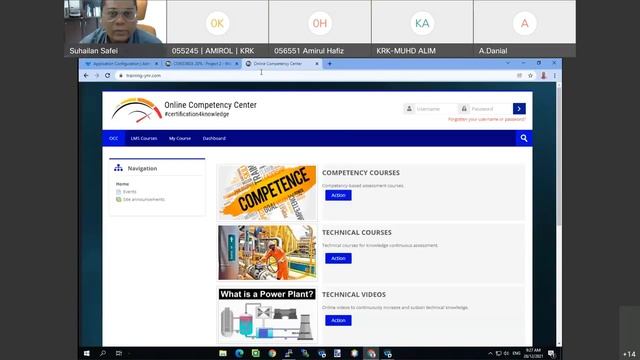The height and width of the screenshot is (360, 640).
Task: Click the Technical Courses plant worker image
Action: (x=267, y=253)
